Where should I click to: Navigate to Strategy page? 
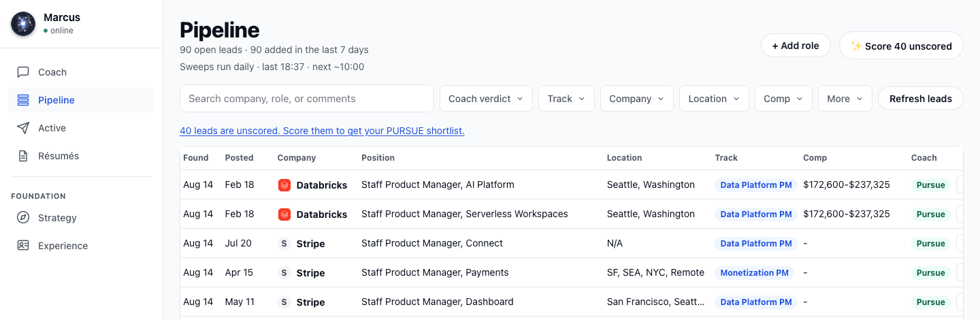82,218
